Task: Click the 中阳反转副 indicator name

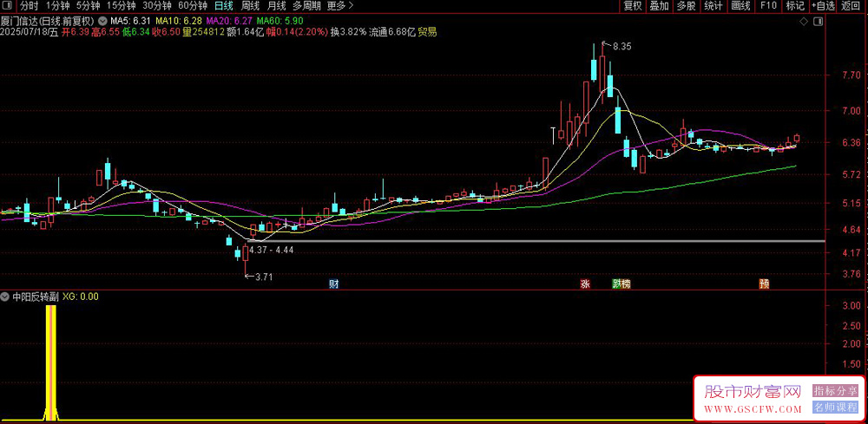Action: click(36, 297)
